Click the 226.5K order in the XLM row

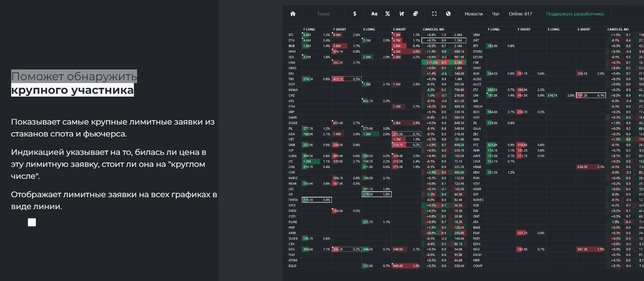(x=591, y=73)
